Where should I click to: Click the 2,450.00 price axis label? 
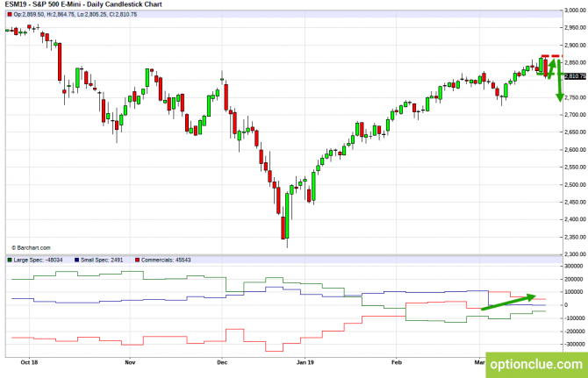pos(575,203)
